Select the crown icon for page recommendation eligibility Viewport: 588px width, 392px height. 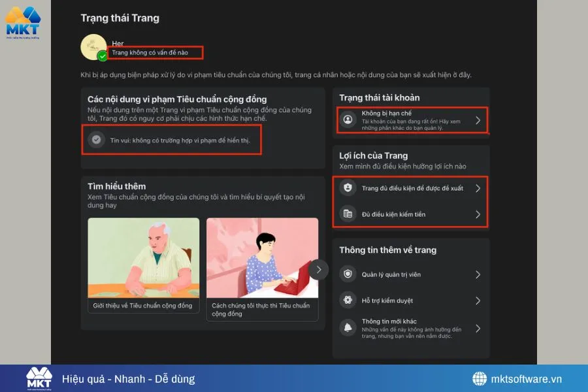[x=348, y=189]
